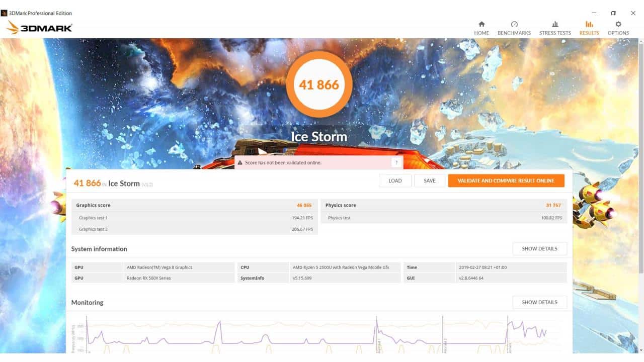
Task: Restore down the 3DMark window
Action: pos(613,13)
